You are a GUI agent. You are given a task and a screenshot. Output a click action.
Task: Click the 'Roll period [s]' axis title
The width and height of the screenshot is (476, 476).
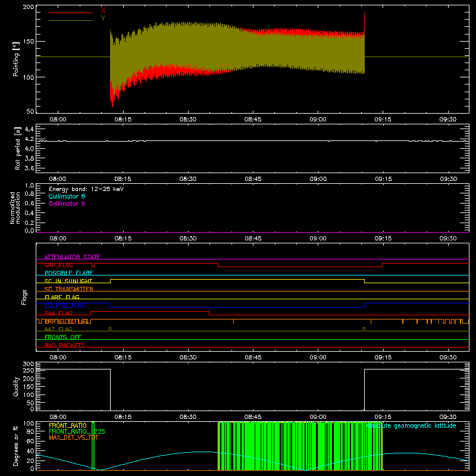tap(18, 148)
